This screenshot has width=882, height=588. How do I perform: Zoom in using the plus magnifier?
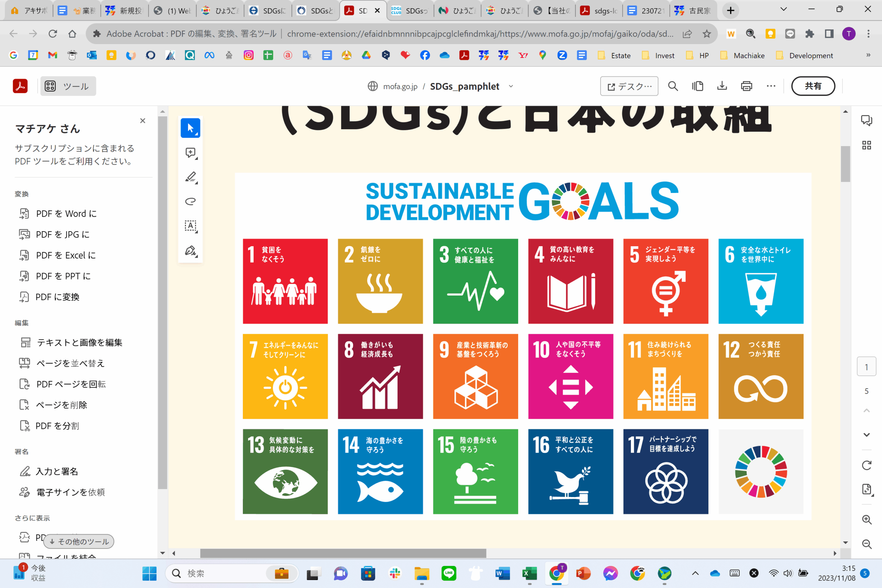866,519
